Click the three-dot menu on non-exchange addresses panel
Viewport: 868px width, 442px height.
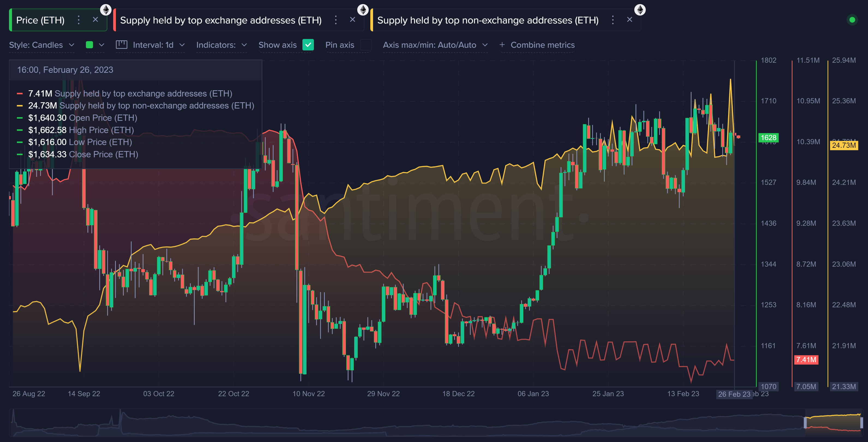click(613, 20)
